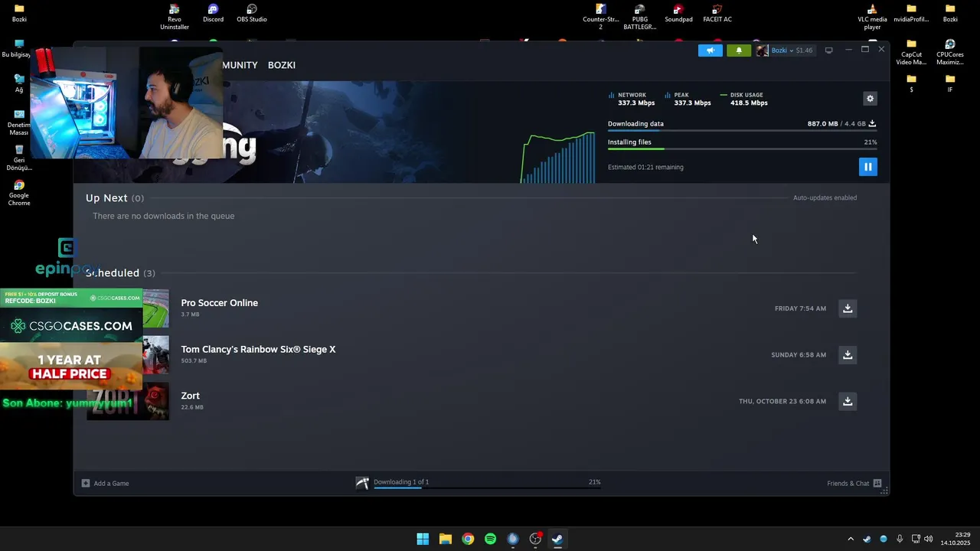Screen dimensions: 980x551
Task: Select Tom Clancy's Rainbow Six Siege X title
Action: pos(258,349)
